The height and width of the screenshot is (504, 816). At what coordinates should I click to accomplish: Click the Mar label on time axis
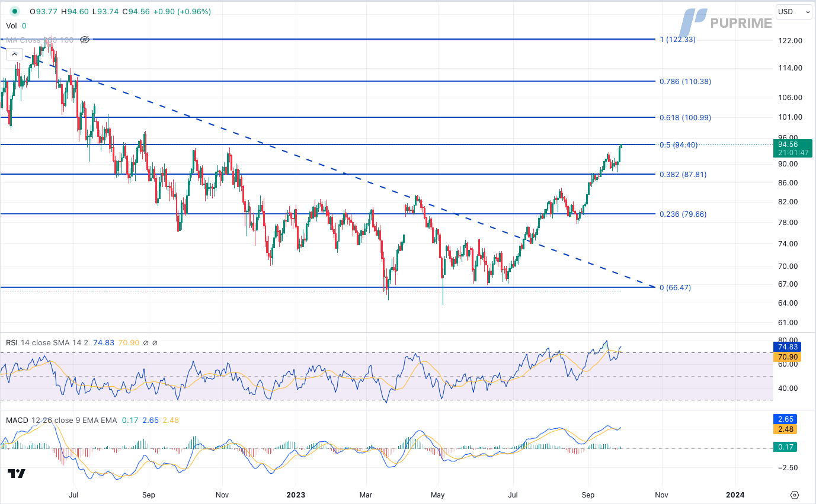pos(366,494)
